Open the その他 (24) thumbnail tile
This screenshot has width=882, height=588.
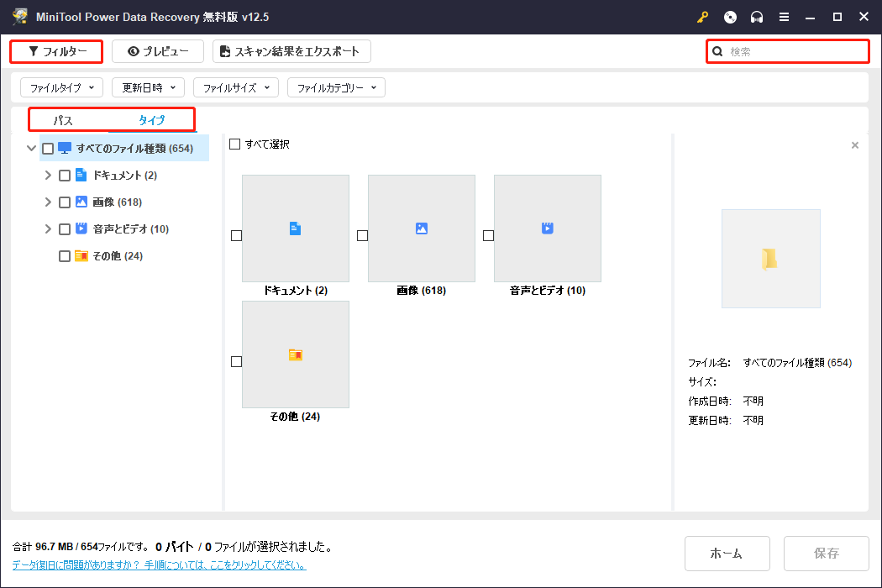(x=296, y=354)
